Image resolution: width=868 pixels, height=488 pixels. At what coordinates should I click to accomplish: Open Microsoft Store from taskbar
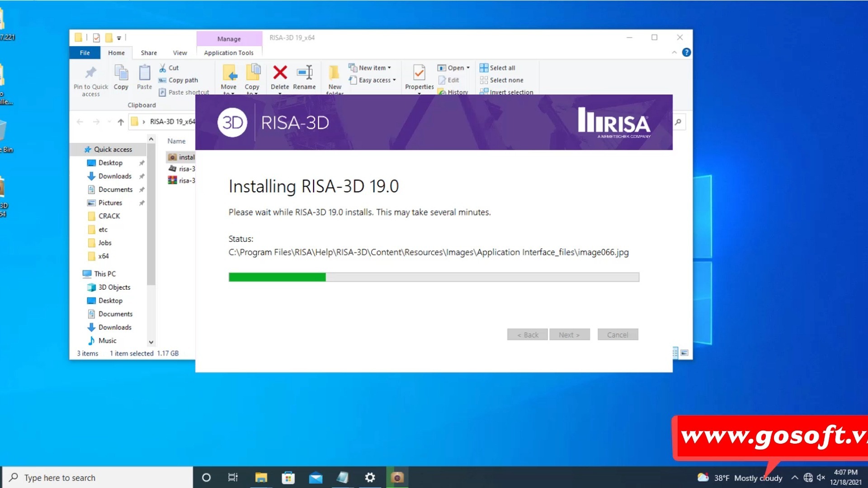click(x=288, y=478)
